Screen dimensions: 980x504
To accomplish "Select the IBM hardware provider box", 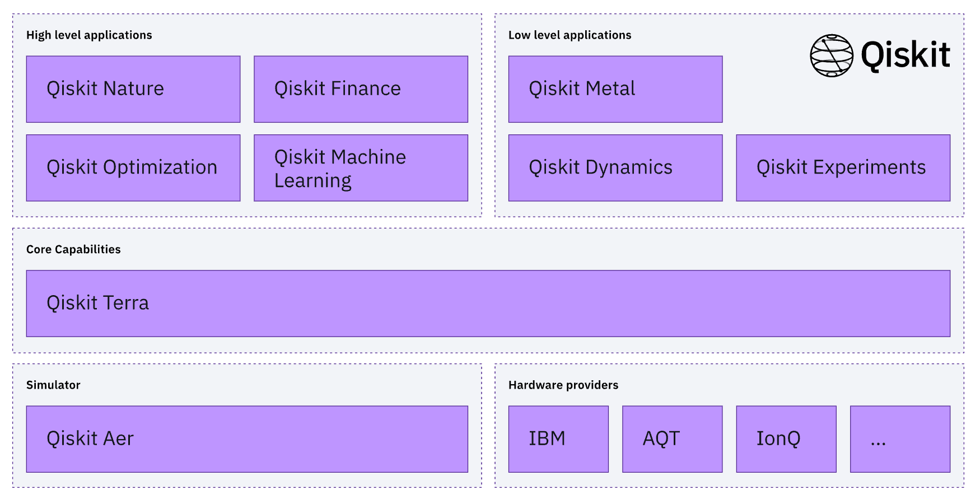I will click(x=558, y=439).
